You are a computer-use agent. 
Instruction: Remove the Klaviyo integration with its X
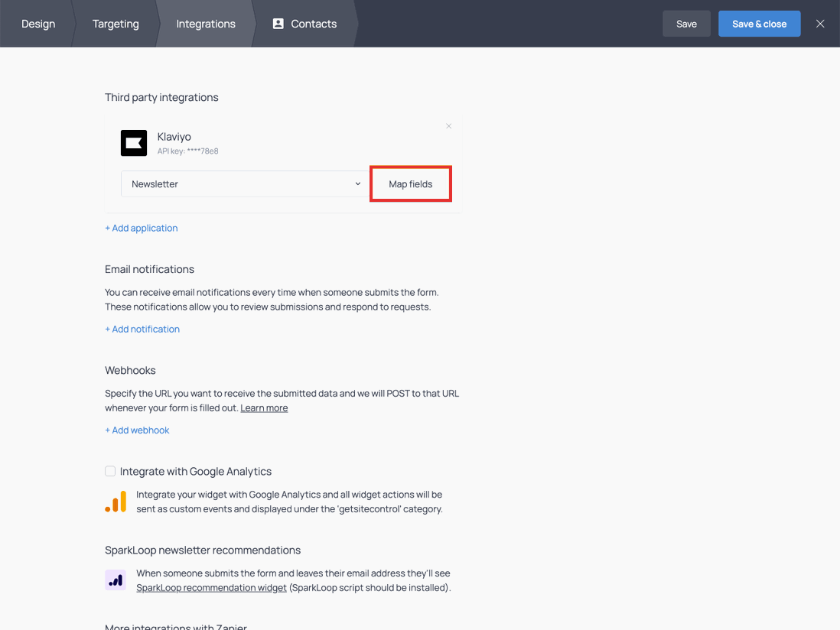(x=448, y=125)
